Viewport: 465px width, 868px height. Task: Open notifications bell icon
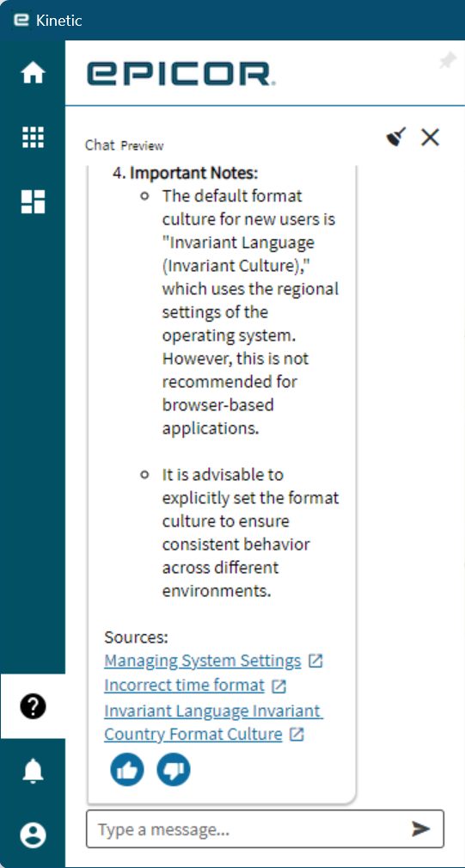(x=33, y=771)
